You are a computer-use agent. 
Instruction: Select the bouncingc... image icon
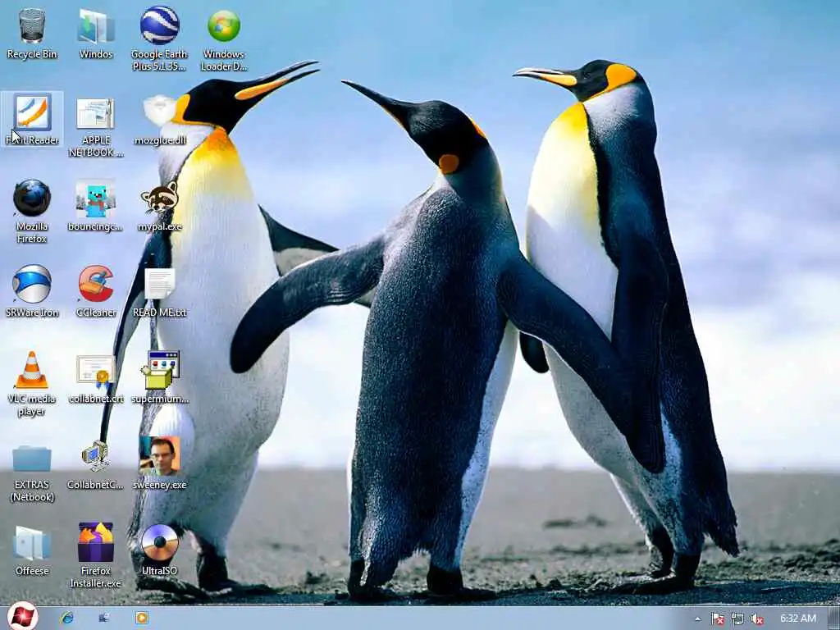[x=96, y=206]
